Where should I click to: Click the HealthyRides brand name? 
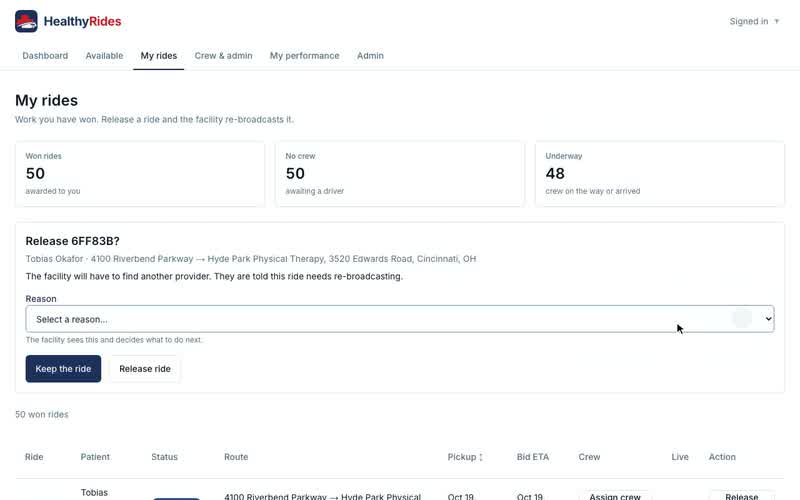coord(82,21)
